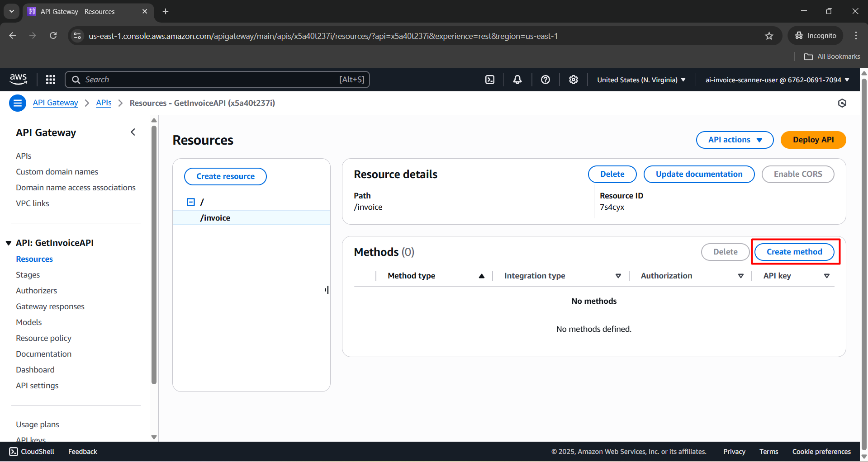The width and height of the screenshot is (868, 462).
Task: Bookmark this page with the star icon
Action: coord(769,36)
